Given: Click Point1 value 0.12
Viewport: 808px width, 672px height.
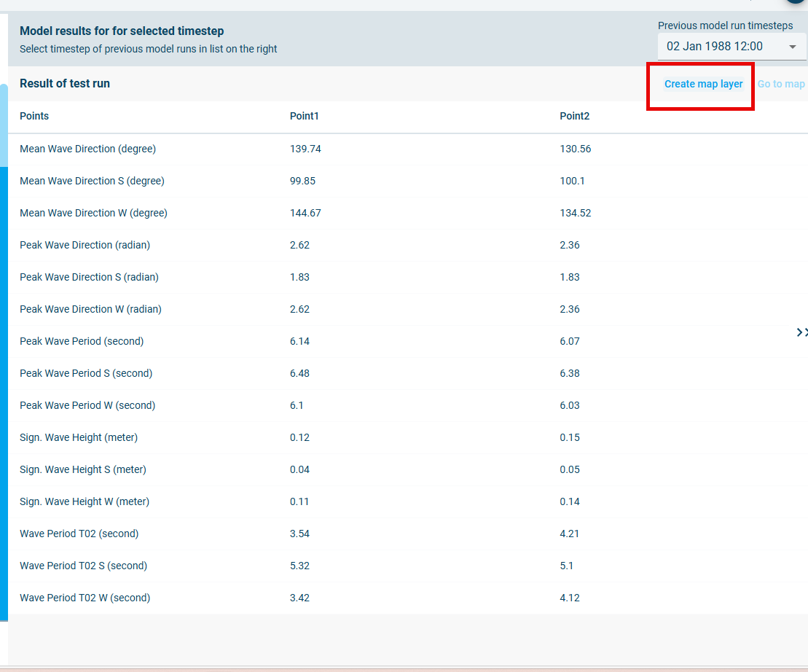Looking at the screenshot, I should (299, 437).
